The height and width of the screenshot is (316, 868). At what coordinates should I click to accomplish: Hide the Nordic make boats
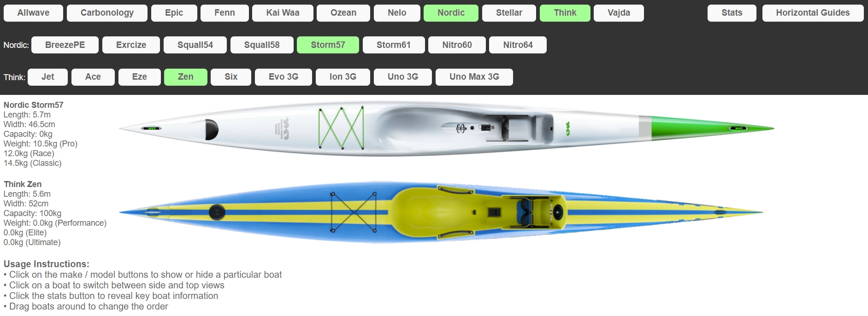451,13
